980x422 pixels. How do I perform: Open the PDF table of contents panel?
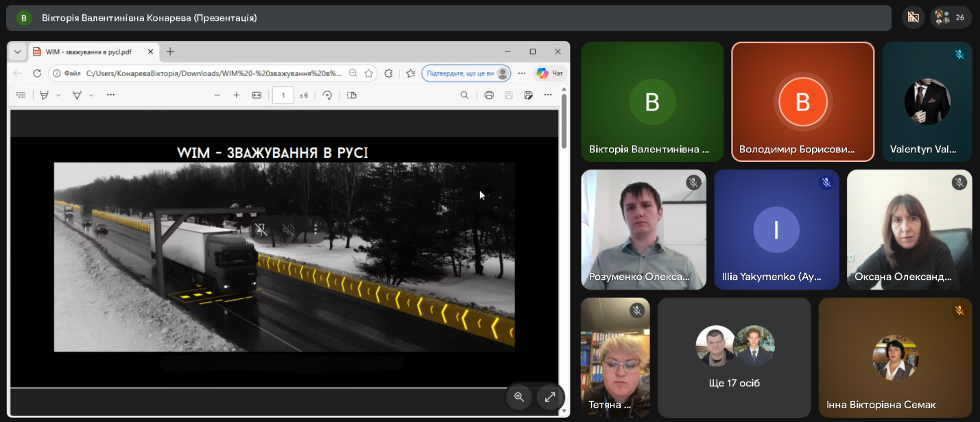click(x=21, y=95)
